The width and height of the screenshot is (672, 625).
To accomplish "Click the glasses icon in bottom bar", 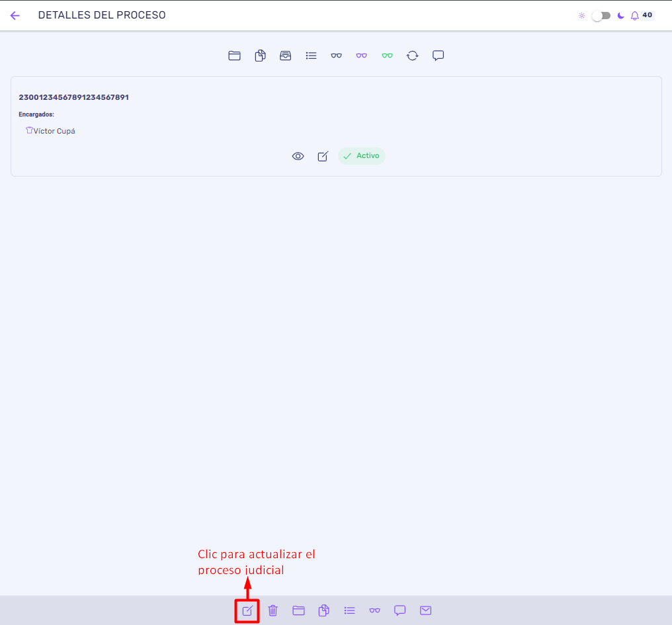I will click(x=375, y=610).
